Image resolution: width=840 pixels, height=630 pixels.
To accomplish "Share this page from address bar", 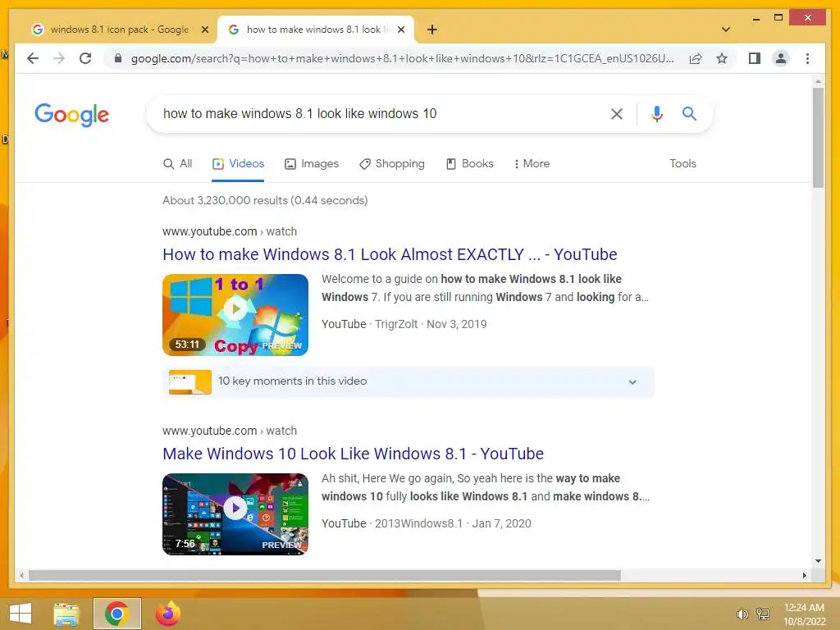I will tap(696, 58).
